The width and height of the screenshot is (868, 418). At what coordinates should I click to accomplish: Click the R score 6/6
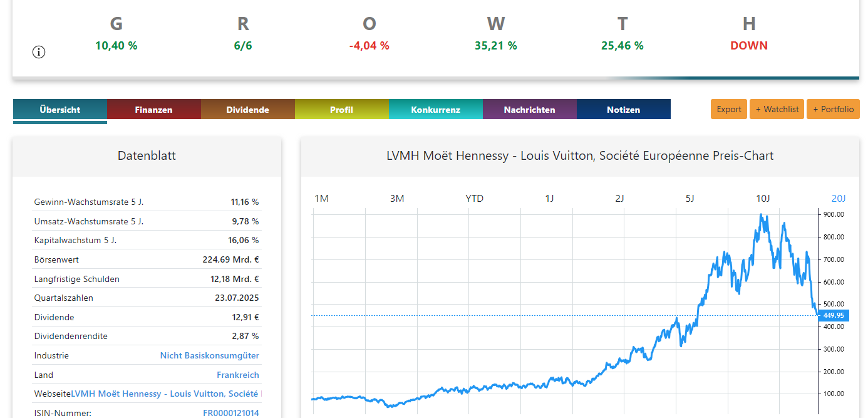(x=243, y=46)
